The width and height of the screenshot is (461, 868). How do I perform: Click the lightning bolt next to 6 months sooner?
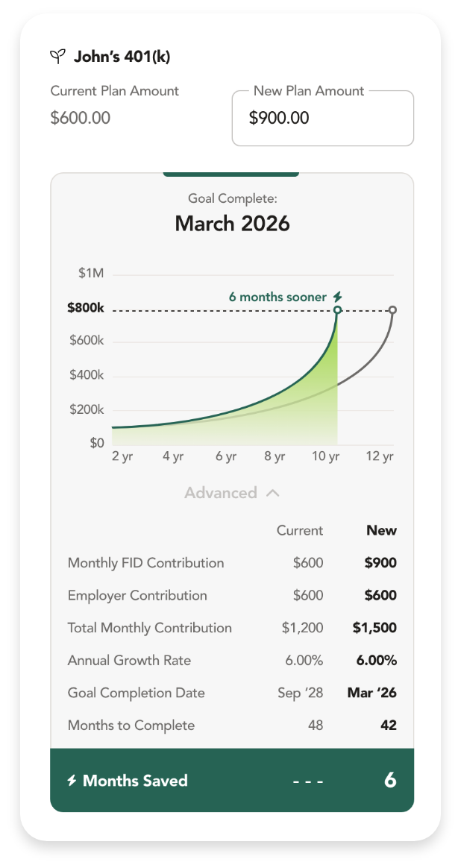pos(337,297)
